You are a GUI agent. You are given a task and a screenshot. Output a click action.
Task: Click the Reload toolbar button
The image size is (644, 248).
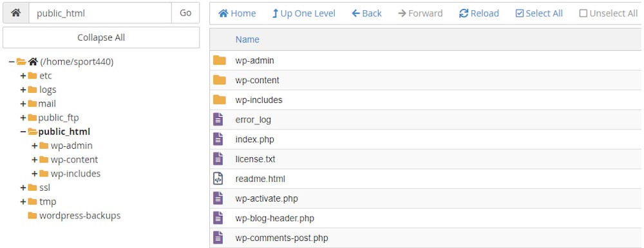click(479, 13)
